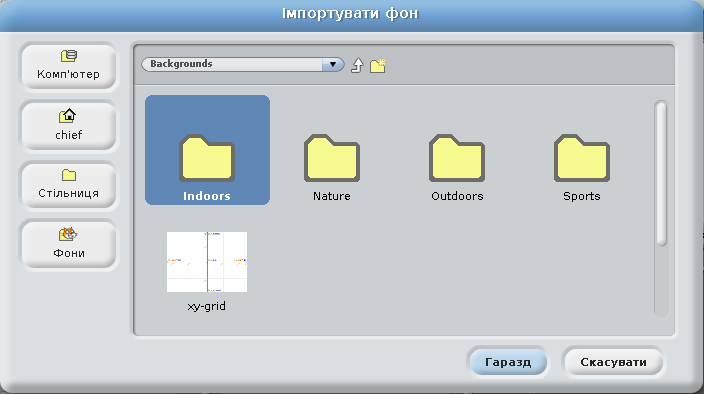Open the Nature folder icon
Image resolution: width=704 pixels, height=394 pixels.
(x=332, y=158)
